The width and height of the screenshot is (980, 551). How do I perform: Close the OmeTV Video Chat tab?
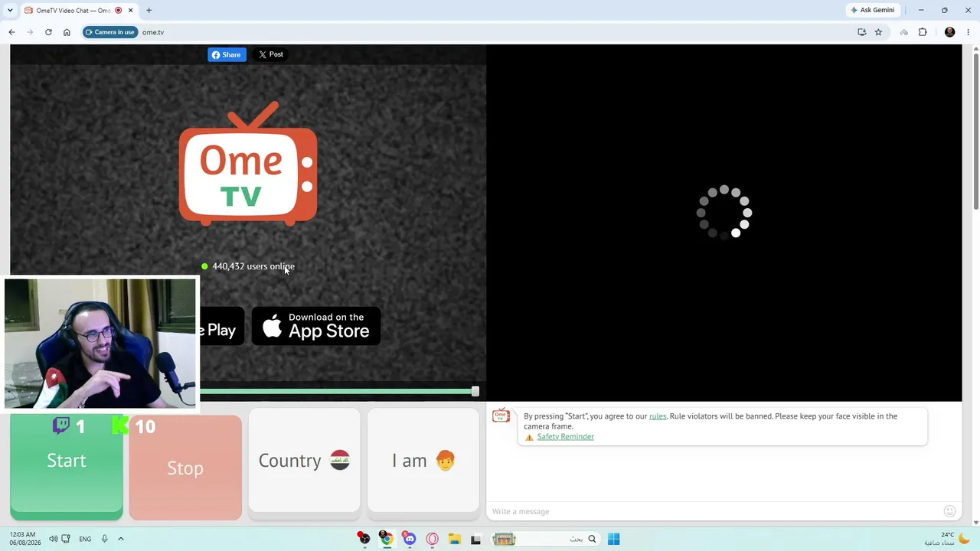point(131,11)
